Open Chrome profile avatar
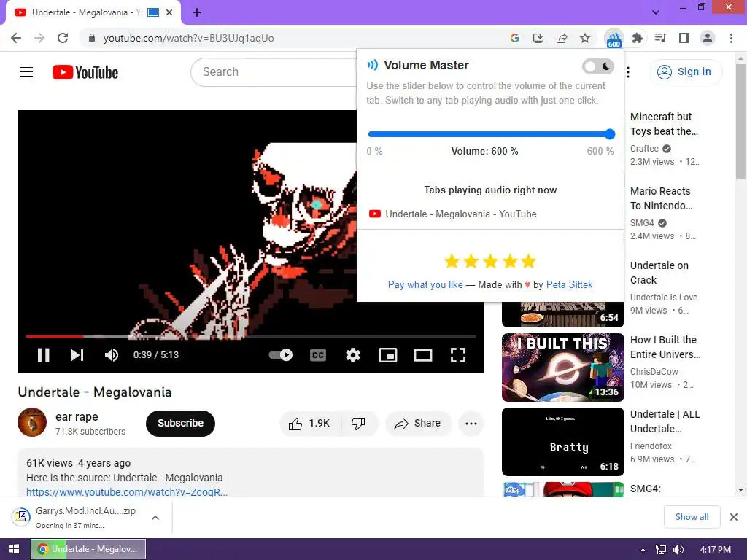This screenshot has height=560, width=747. 708,38
